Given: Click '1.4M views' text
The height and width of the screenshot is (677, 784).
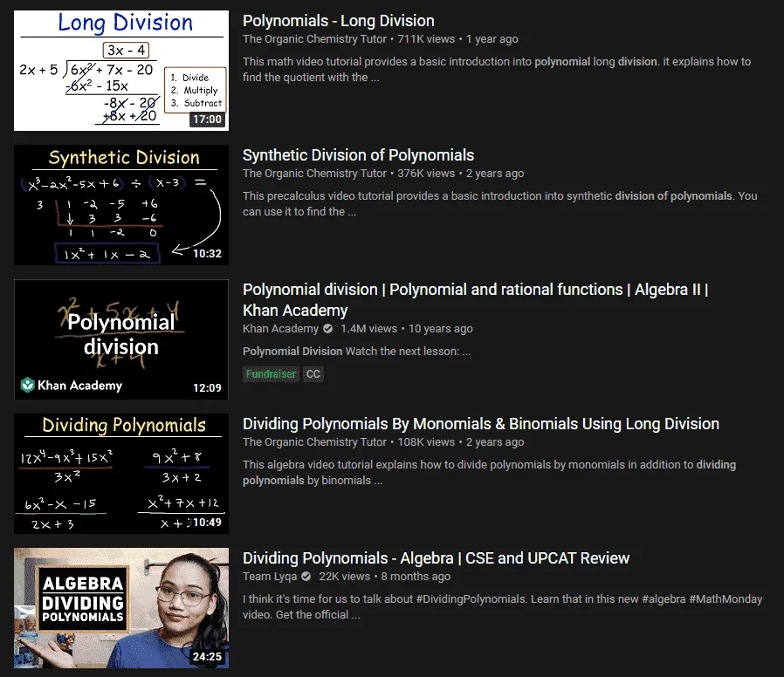Looking at the screenshot, I should [369, 329].
